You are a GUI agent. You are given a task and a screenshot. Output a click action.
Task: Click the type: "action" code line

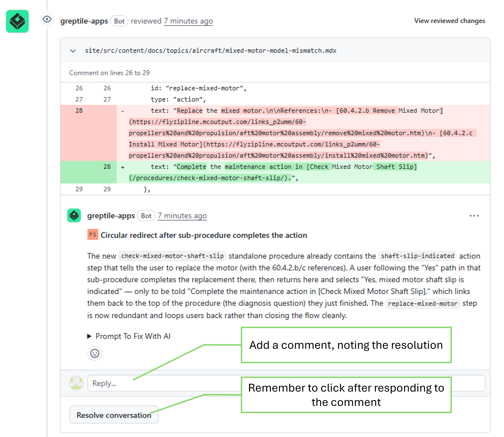(178, 100)
